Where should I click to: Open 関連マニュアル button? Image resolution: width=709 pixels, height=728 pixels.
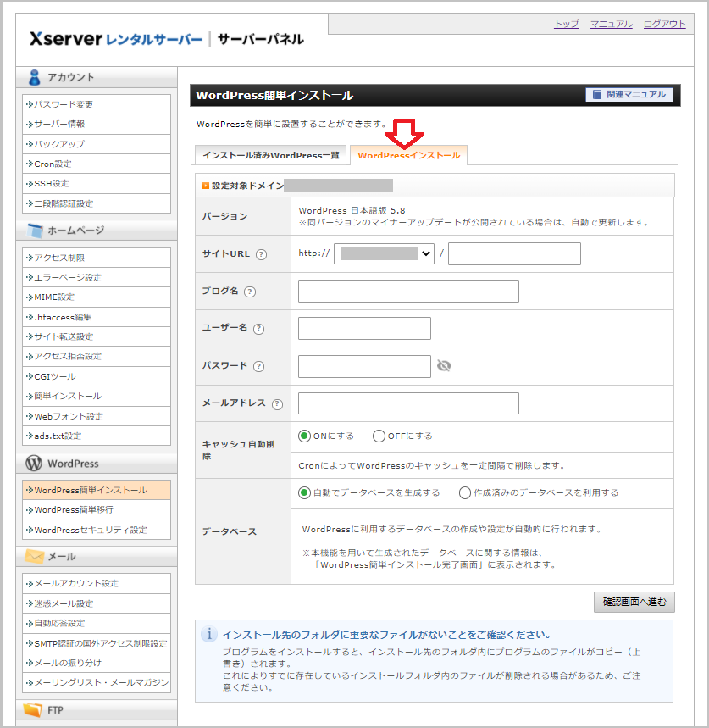[x=629, y=94]
